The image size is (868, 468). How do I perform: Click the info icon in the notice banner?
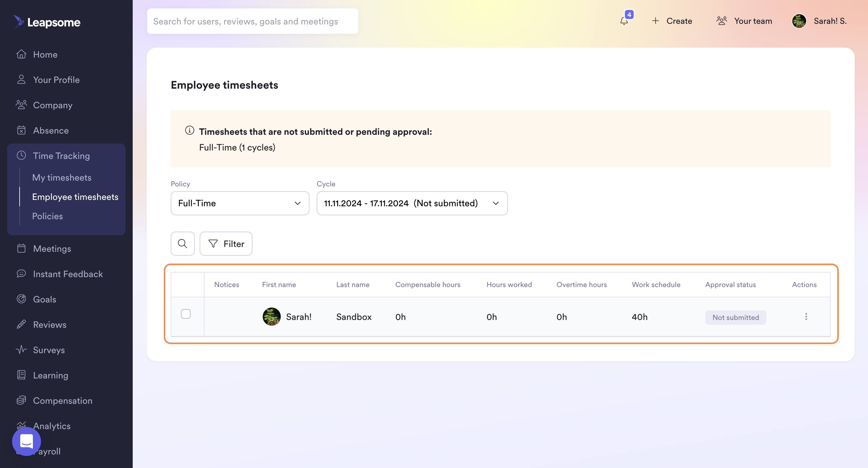pyautogui.click(x=189, y=130)
